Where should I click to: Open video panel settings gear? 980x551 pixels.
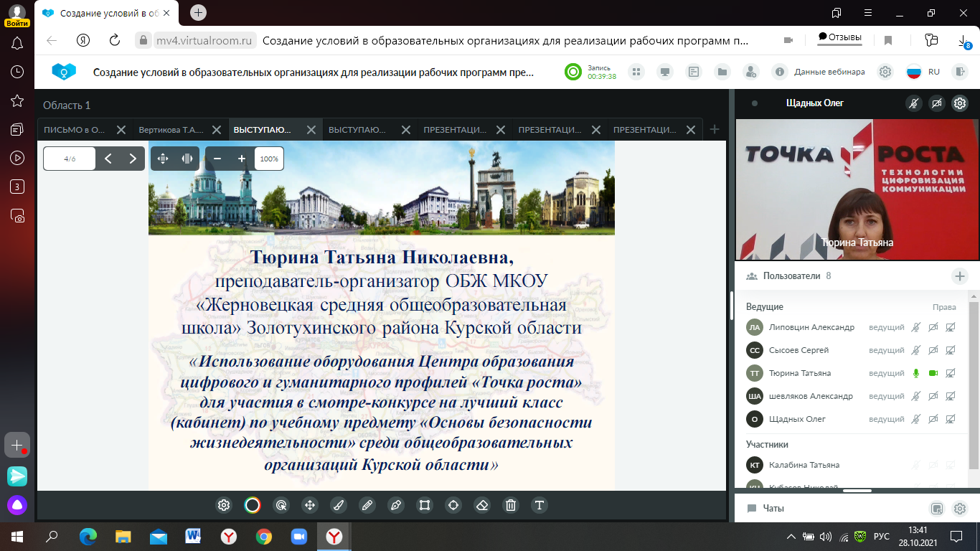[960, 103]
